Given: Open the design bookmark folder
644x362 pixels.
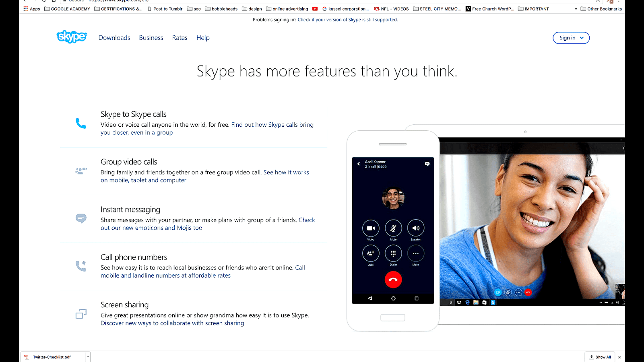Looking at the screenshot, I should point(252,9).
